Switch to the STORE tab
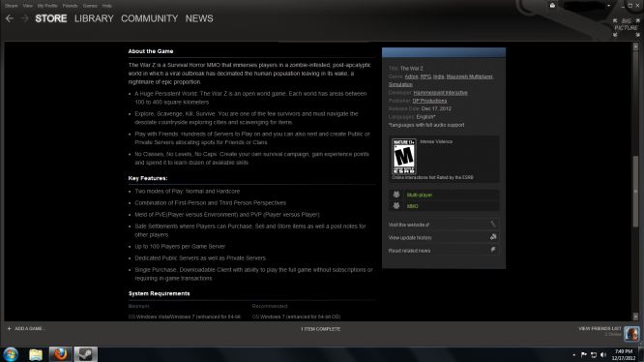Image resolution: width=644 pixels, height=362 pixels. click(x=51, y=18)
